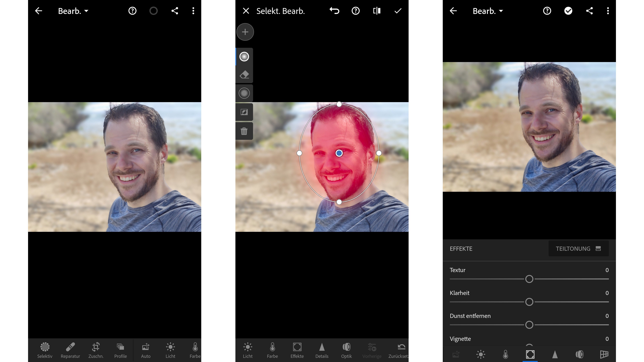The width and height of the screenshot is (644, 362).
Task: Select the Optik (Optics) tool
Action: click(346, 350)
